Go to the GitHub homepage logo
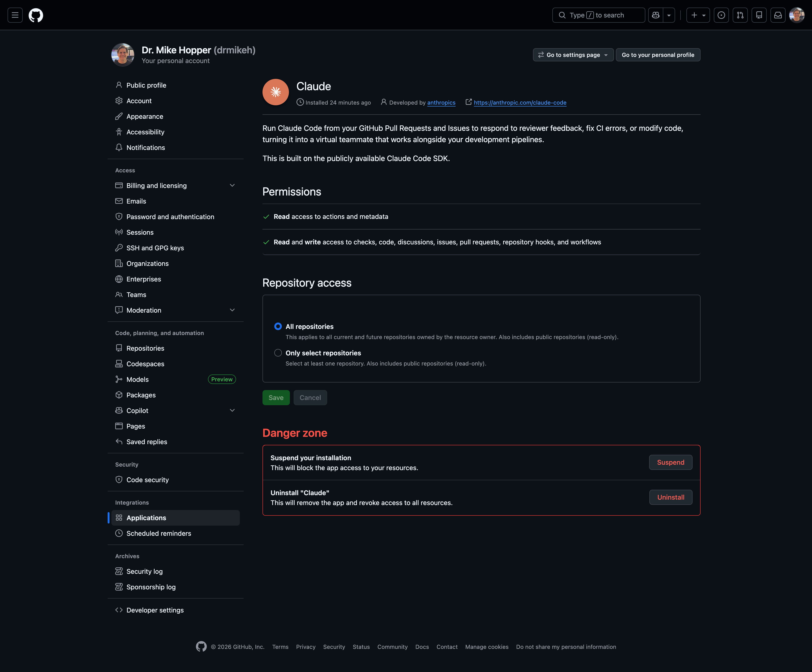 pyautogui.click(x=36, y=15)
